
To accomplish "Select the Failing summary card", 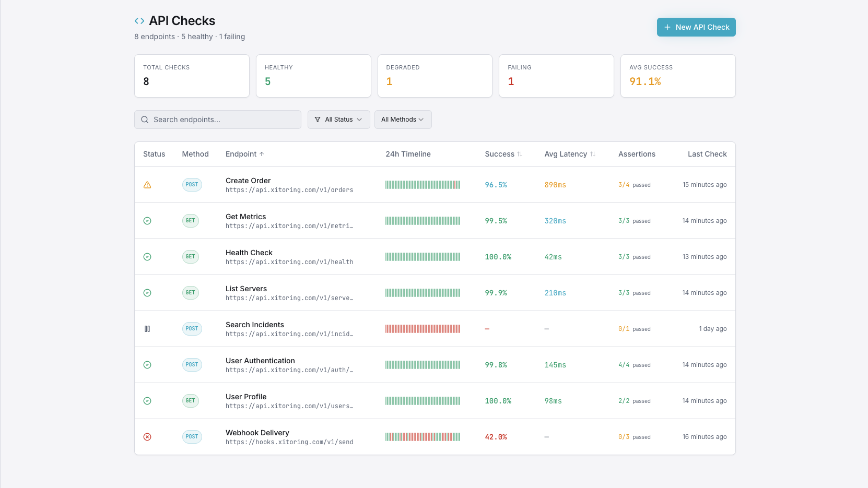I will click(x=556, y=76).
